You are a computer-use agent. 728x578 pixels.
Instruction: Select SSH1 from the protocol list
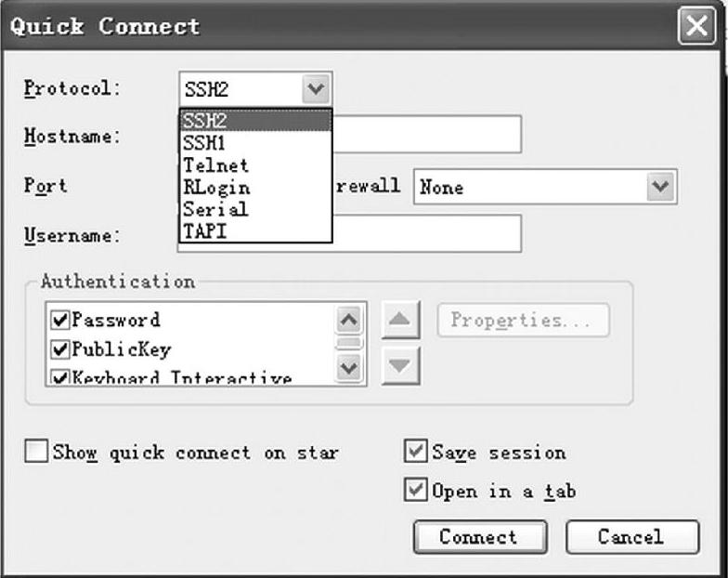tap(255, 143)
